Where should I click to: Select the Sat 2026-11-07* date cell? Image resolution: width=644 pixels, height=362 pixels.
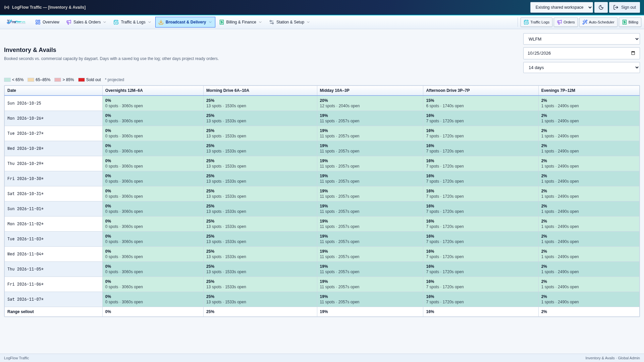pyautogui.click(x=53, y=299)
